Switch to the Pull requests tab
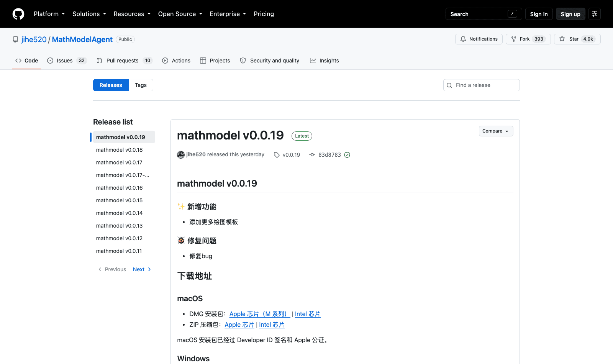 coord(125,61)
